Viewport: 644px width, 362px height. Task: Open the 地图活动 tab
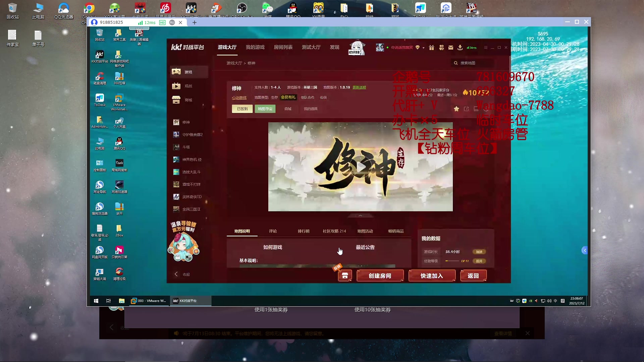(x=365, y=231)
